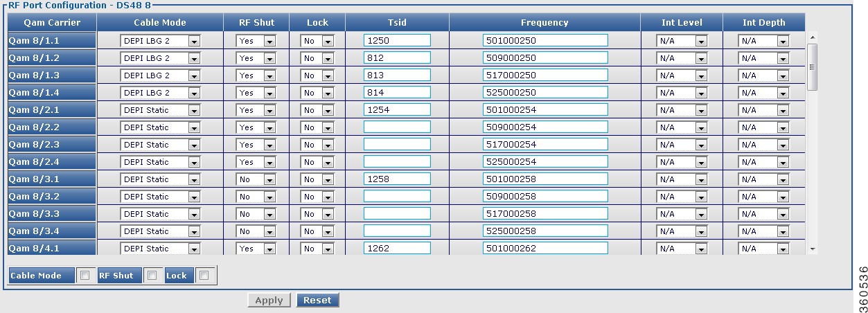
Task: Select the Qam 8/4.1 row label
Action: [52, 249]
